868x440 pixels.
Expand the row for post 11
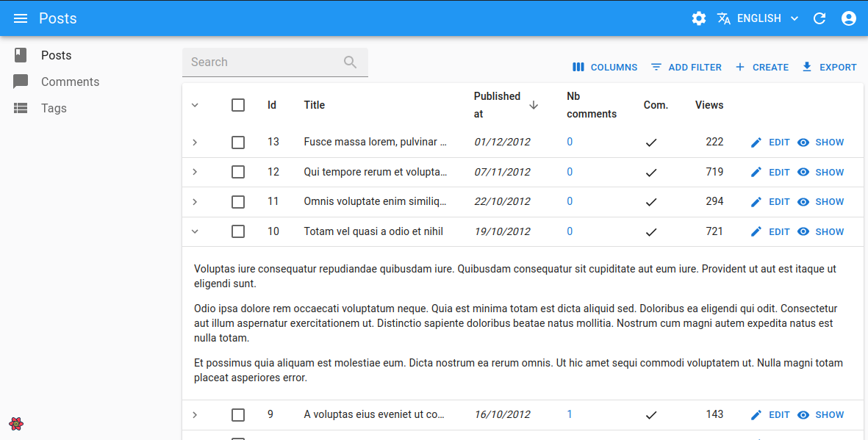pos(195,202)
